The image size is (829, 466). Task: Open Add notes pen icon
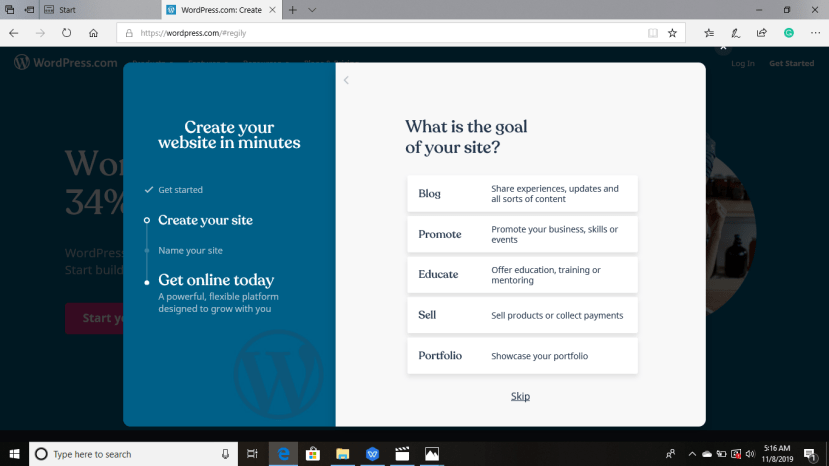735,33
